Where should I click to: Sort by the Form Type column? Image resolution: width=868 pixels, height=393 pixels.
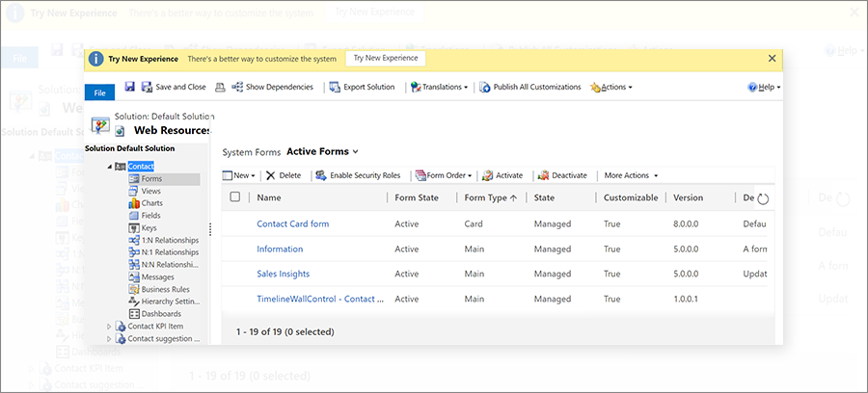(x=491, y=197)
